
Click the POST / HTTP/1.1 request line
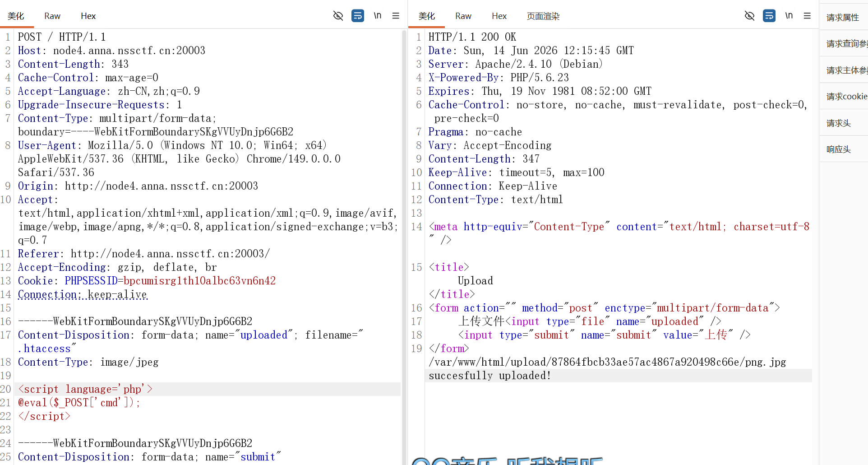[x=62, y=37]
